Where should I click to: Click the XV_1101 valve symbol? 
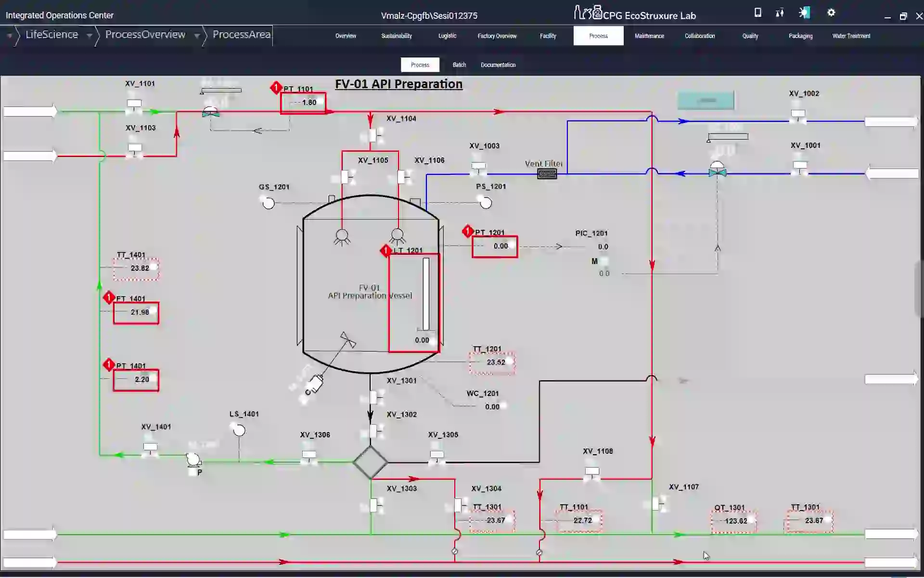(x=134, y=107)
